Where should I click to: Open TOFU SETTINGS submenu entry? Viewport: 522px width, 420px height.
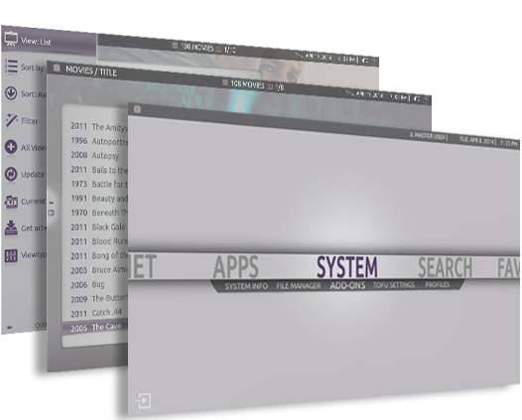click(x=394, y=285)
